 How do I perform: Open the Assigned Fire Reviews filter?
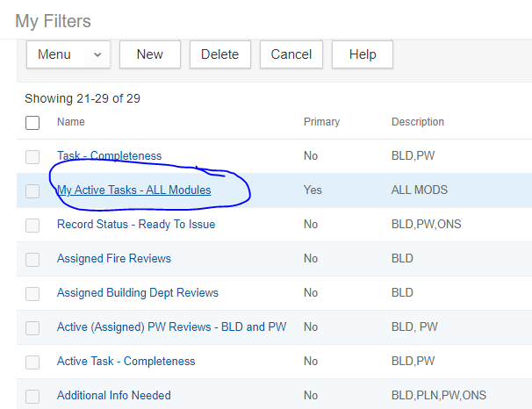113,259
